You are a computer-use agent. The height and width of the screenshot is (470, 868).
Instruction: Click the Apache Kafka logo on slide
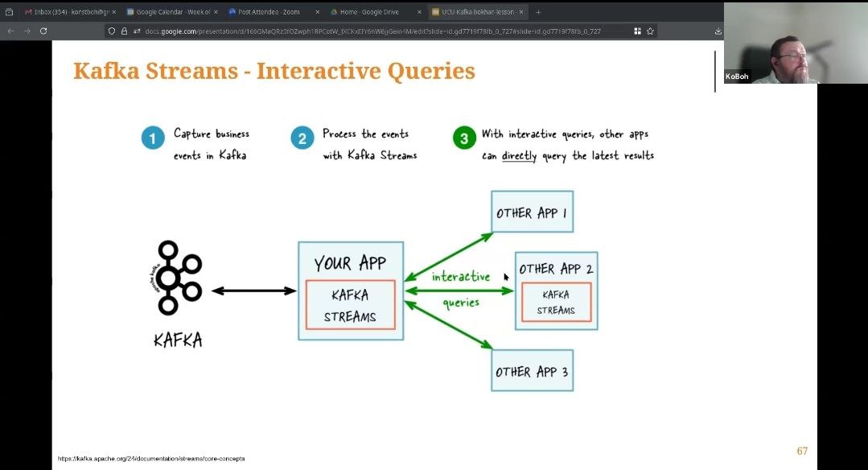click(176, 278)
